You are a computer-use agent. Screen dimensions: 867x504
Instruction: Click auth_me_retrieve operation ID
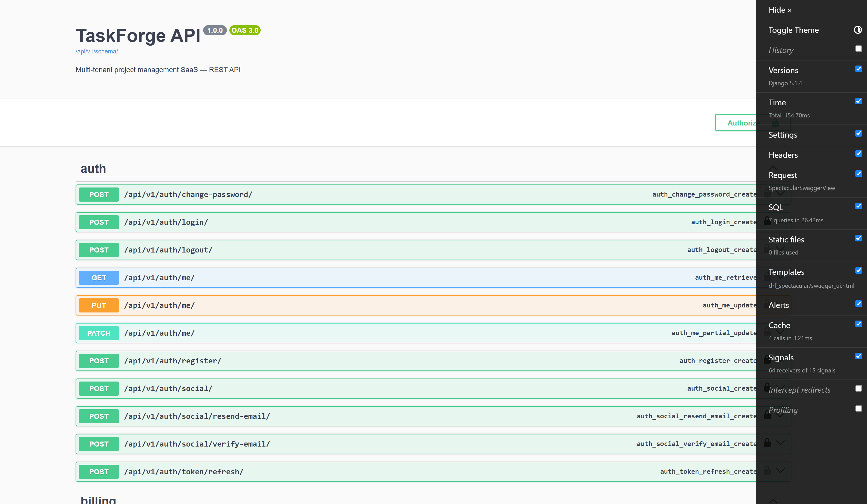click(726, 278)
